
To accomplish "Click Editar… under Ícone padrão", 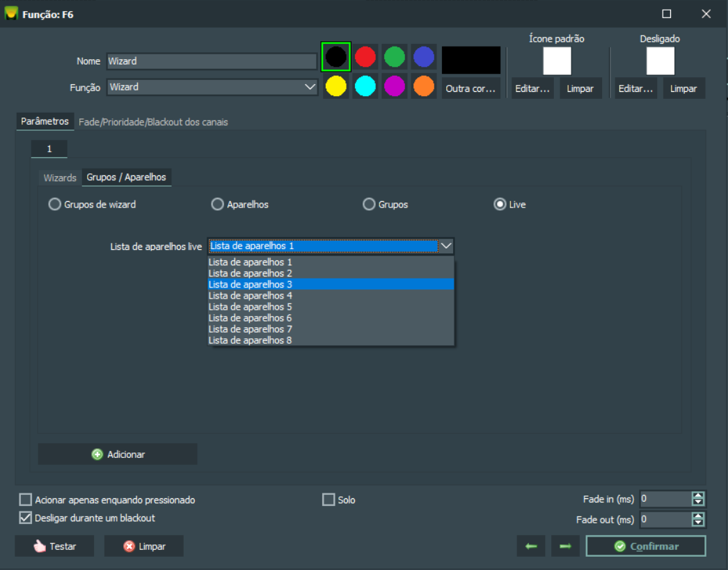I will point(532,88).
